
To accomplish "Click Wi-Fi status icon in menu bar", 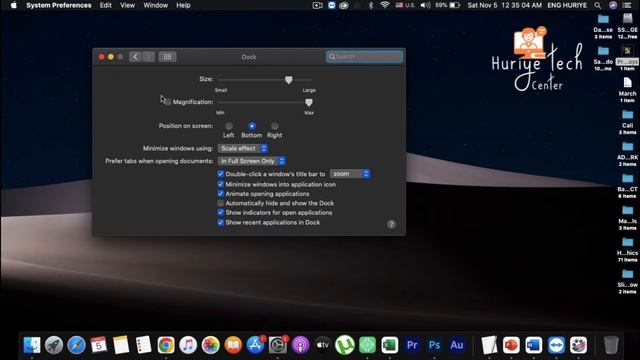I will point(384,5).
